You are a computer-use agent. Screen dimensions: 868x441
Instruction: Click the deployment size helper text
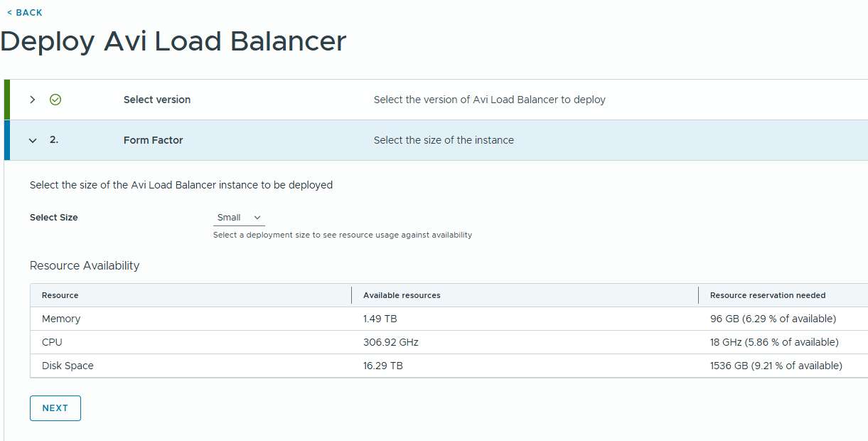pos(343,235)
